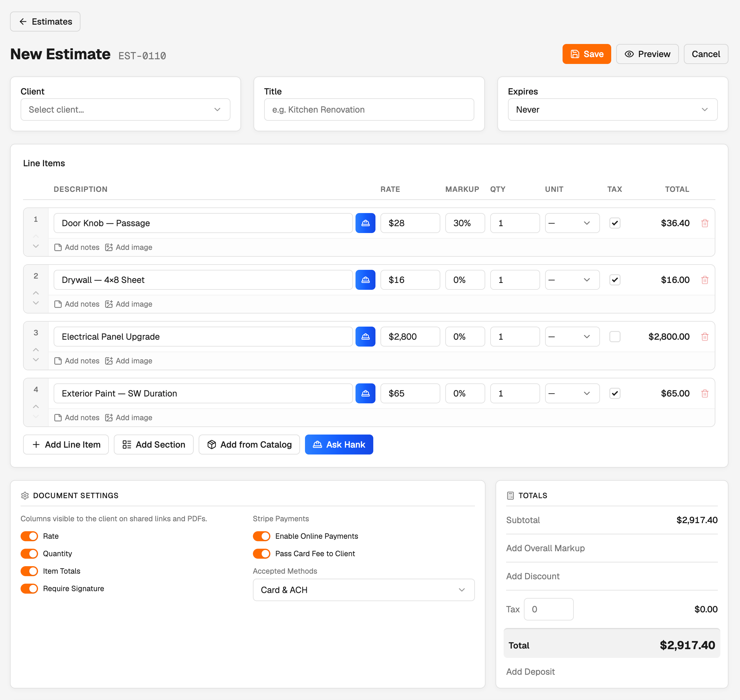Open unit dropdown for Door Knob row

click(x=572, y=223)
